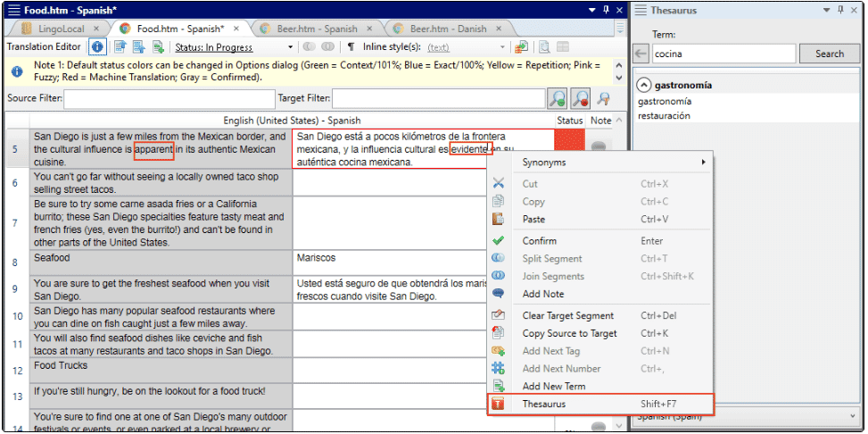Click the document with up arrow toolbar icon
Image resolution: width=868 pixels, height=434 pixels.
pos(120,47)
